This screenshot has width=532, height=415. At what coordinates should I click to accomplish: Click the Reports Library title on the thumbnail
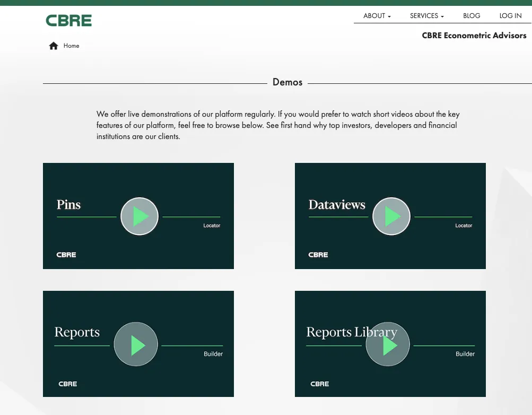(352, 332)
